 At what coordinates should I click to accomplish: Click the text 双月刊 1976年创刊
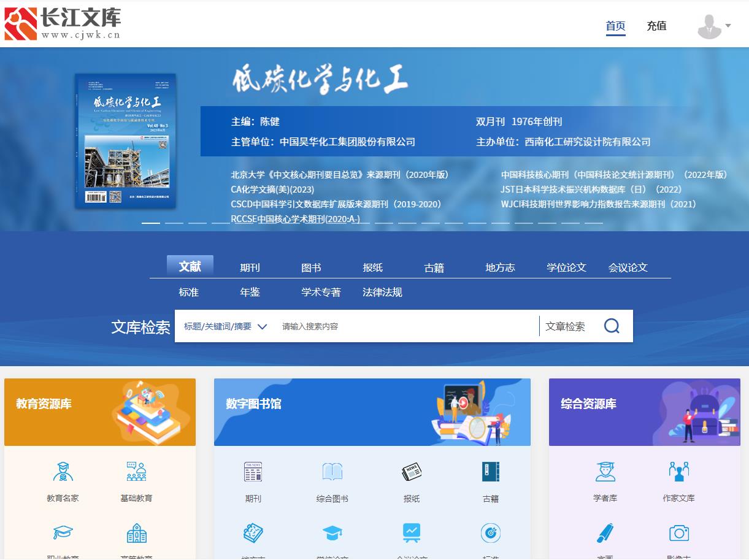coord(519,121)
